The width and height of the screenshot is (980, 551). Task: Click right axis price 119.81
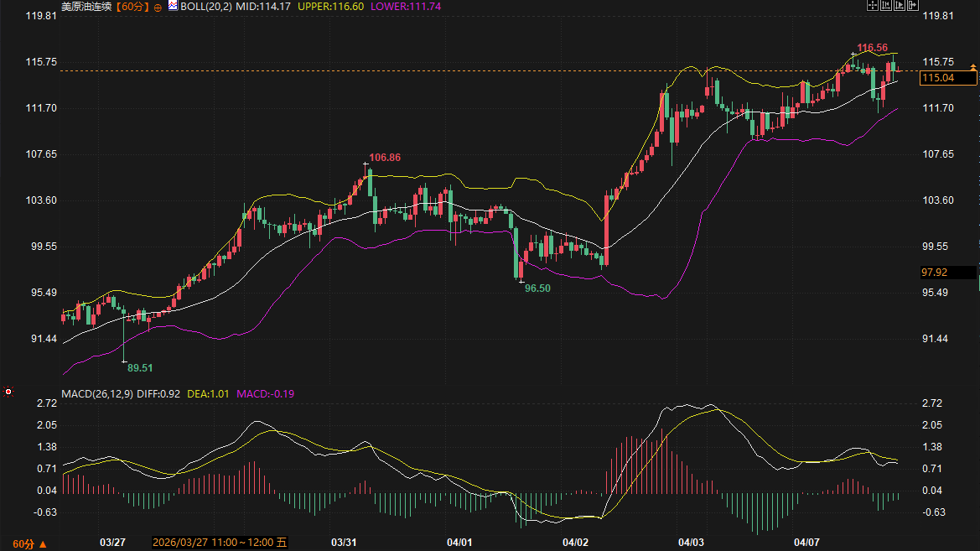click(938, 16)
